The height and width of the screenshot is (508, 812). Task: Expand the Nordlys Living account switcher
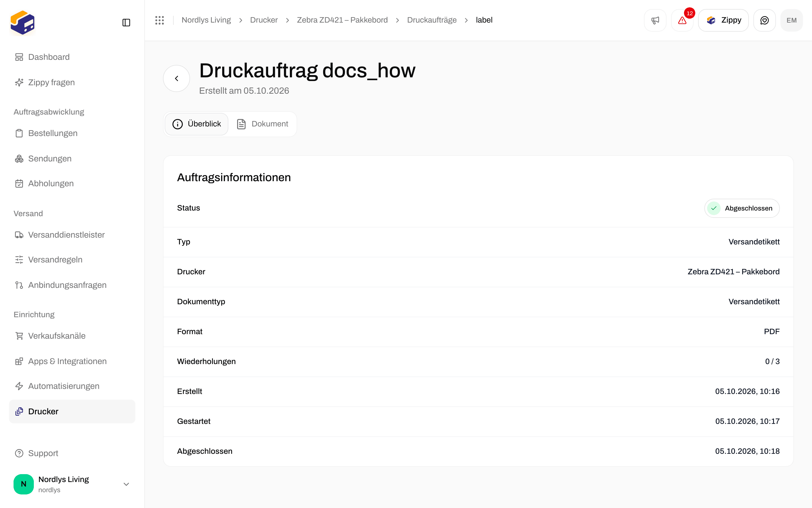(x=72, y=484)
